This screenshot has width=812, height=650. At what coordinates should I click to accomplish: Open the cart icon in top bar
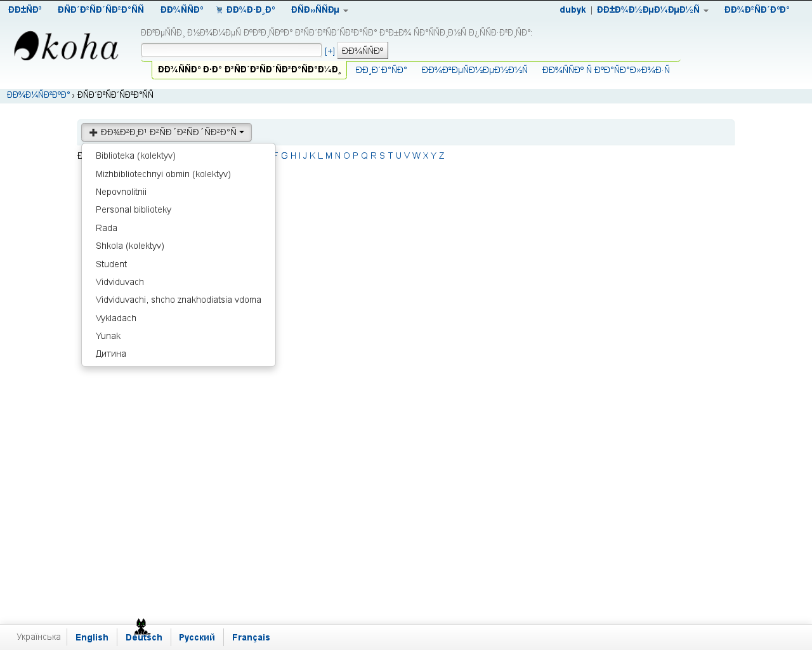219,10
